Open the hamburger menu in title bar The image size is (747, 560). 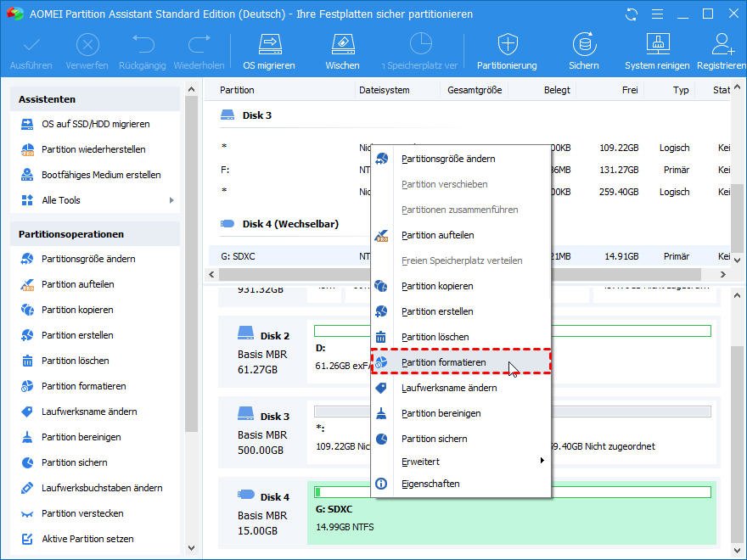point(657,14)
